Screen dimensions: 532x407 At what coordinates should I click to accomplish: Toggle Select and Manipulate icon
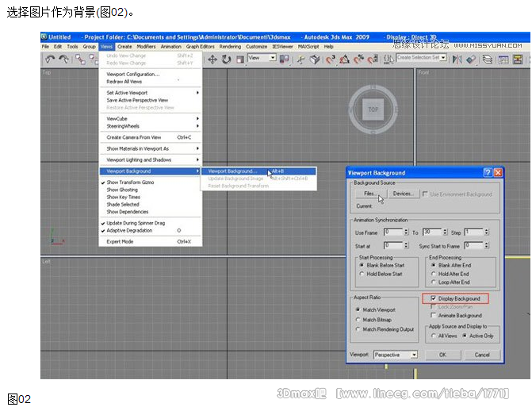[300, 60]
